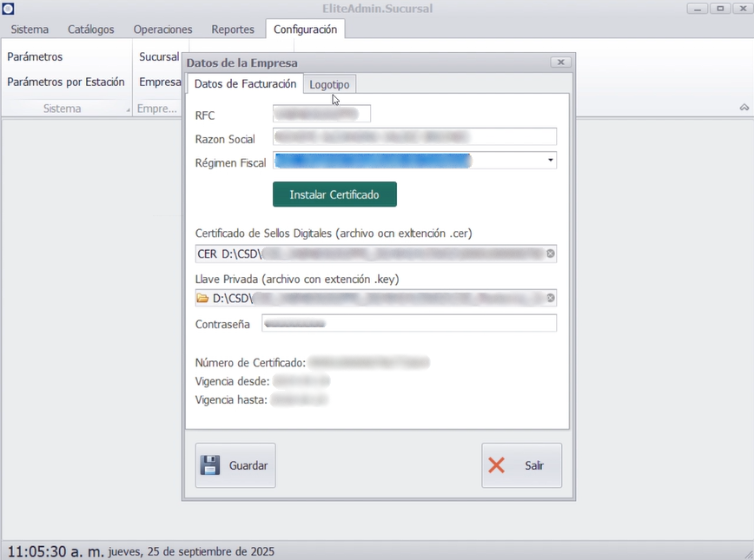Close the Datos de la Empresa dialog
The image size is (754, 560).
click(560, 63)
